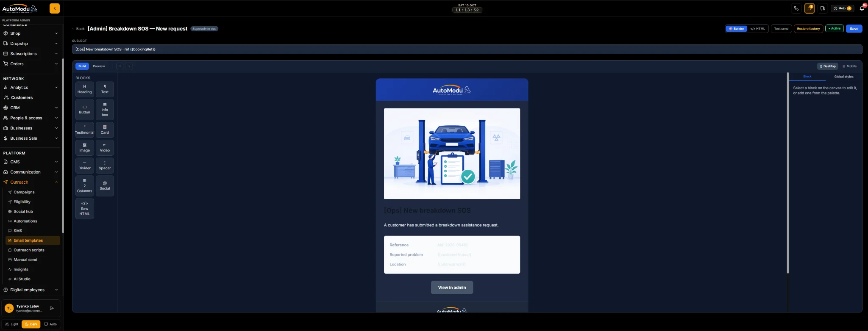Open the Block tab in the right panel

coord(807,77)
